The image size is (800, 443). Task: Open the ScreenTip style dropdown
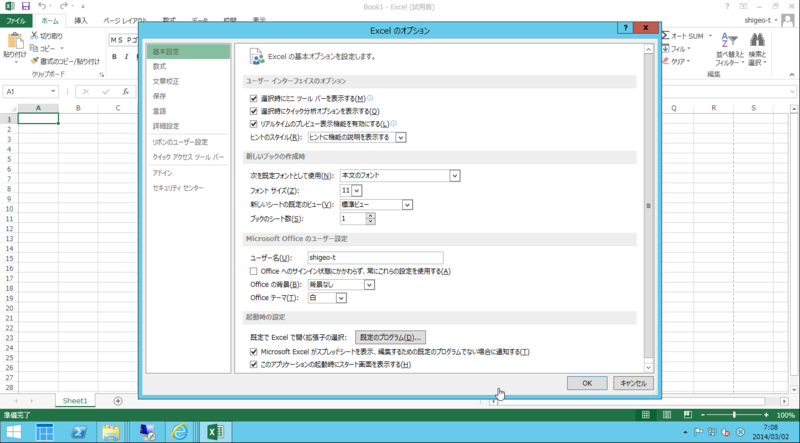(401, 137)
